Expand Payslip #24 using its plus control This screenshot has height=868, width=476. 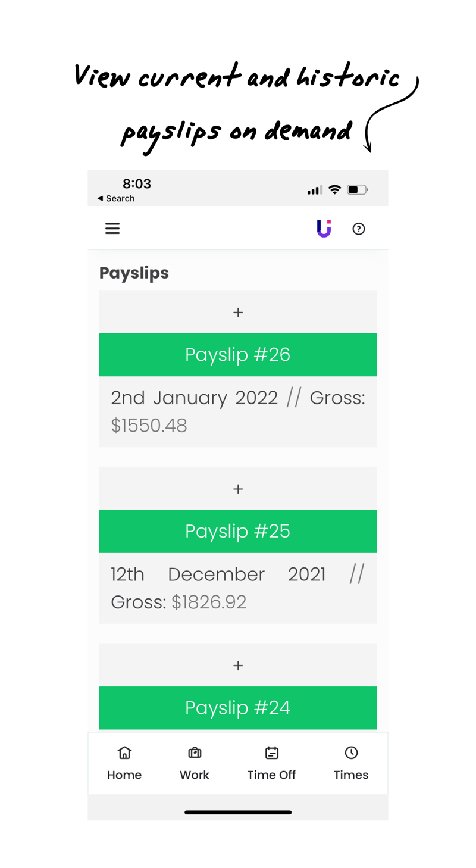tap(237, 665)
